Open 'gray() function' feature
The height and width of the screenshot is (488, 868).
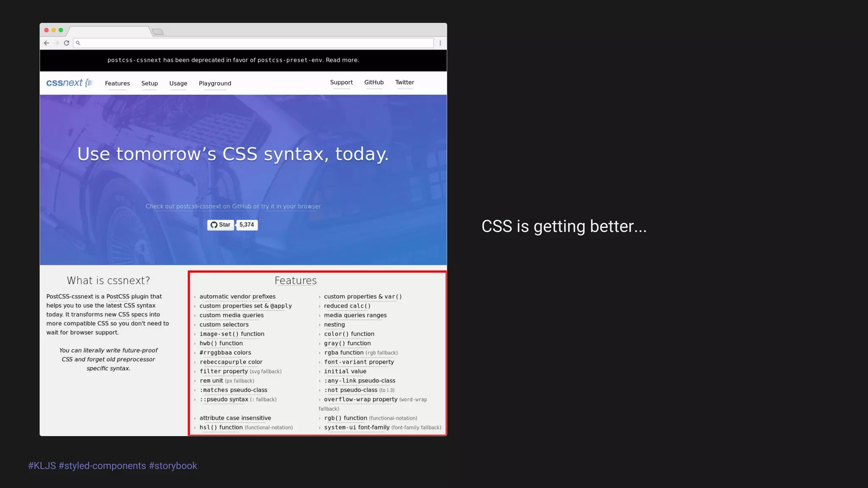coord(347,343)
